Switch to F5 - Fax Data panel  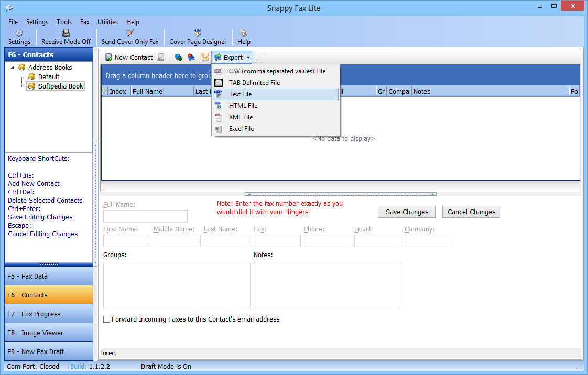coord(49,276)
